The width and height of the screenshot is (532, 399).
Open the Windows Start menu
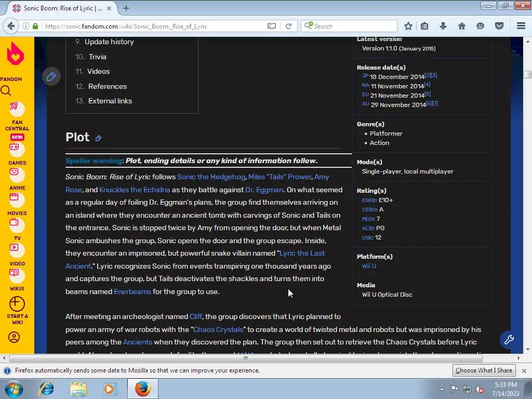[x=14, y=389]
